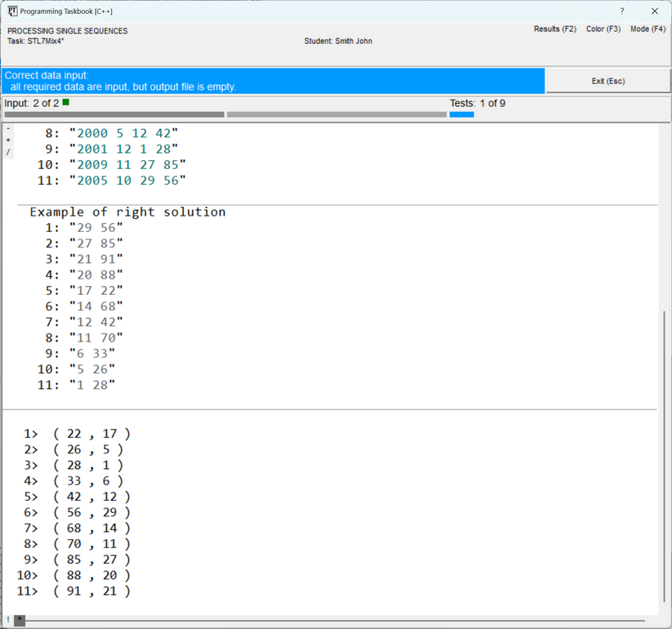672x629 pixels.
Task: Click the second gray input progress bar
Action: pyautogui.click(x=336, y=114)
